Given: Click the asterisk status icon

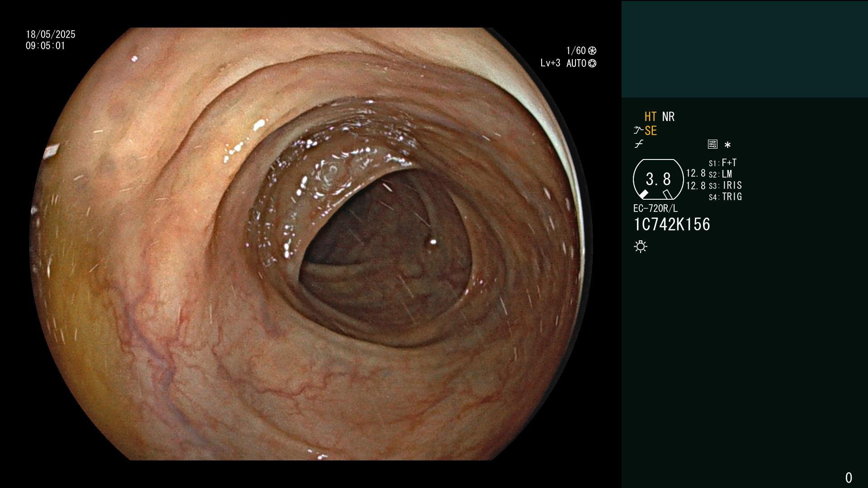Looking at the screenshot, I should click(727, 145).
